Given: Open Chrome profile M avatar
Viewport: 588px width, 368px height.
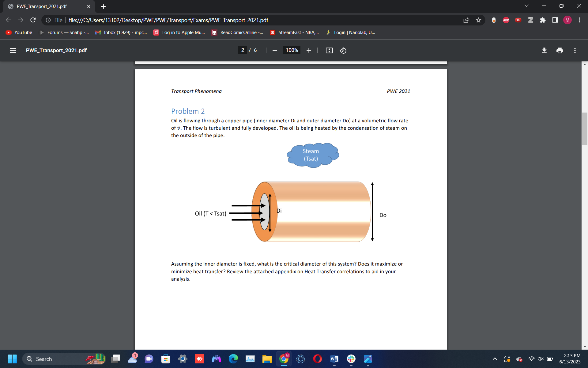Looking at the screenshot, I should [x=567, y=20].
